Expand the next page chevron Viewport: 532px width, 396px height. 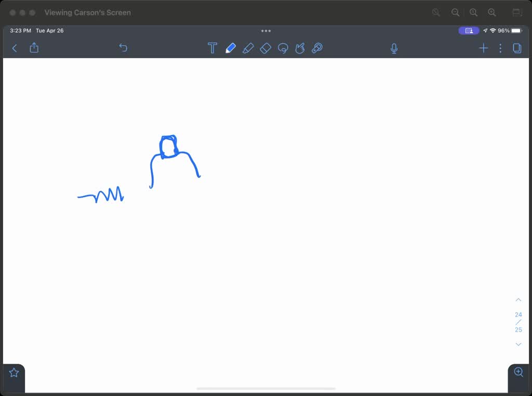(x=518, y=344)
